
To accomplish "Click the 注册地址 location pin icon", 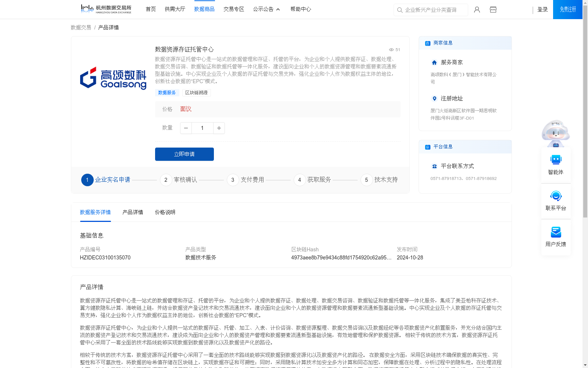I will pyautogui.click(x=434, y=99).
